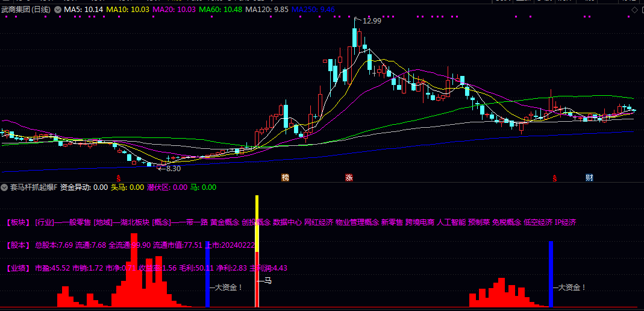Select the 武商集团(日线) chart title

[26, 10]
